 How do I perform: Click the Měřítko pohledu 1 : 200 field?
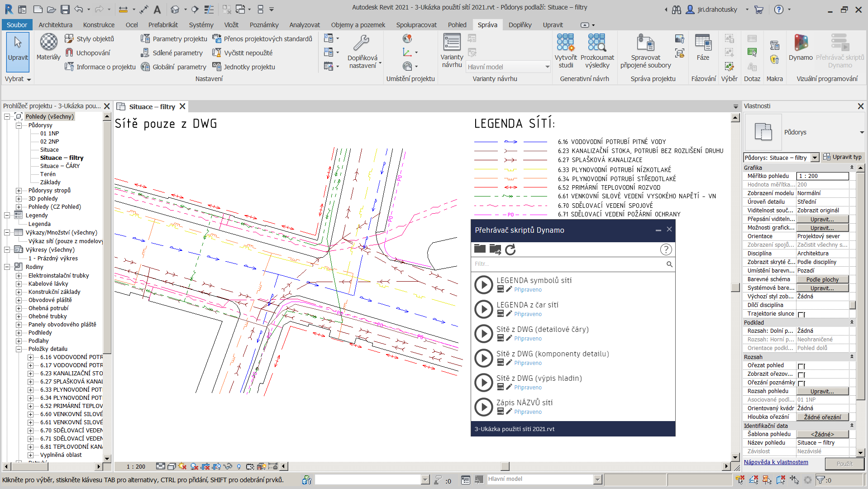coord(822,176)
